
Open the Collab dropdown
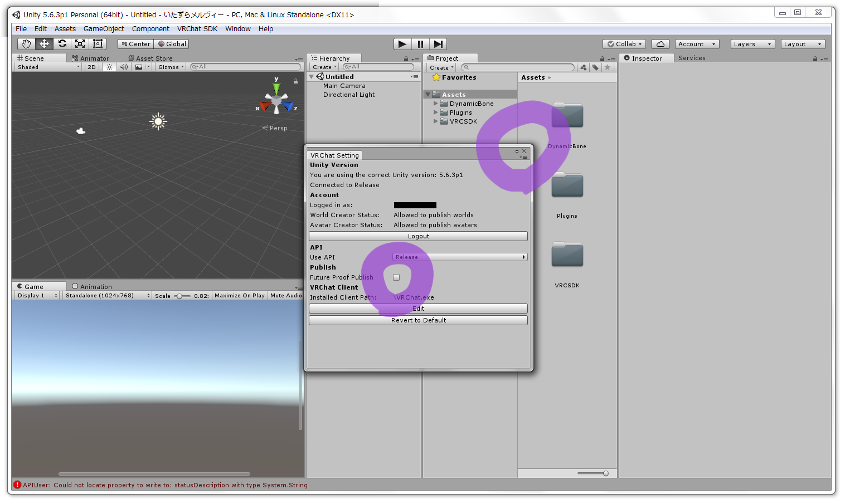pos(624,44)
